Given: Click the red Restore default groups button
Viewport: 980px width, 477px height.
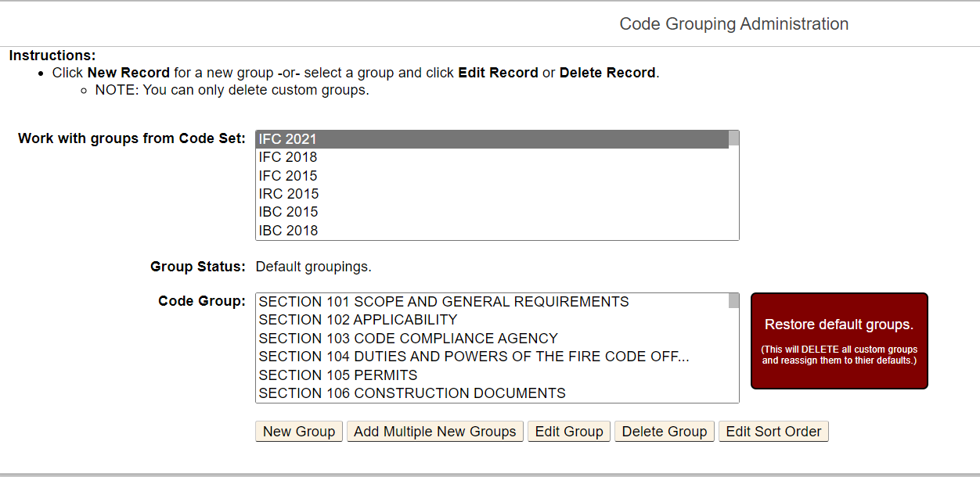Looking at the screenshot, I should (x=839, y=341).
